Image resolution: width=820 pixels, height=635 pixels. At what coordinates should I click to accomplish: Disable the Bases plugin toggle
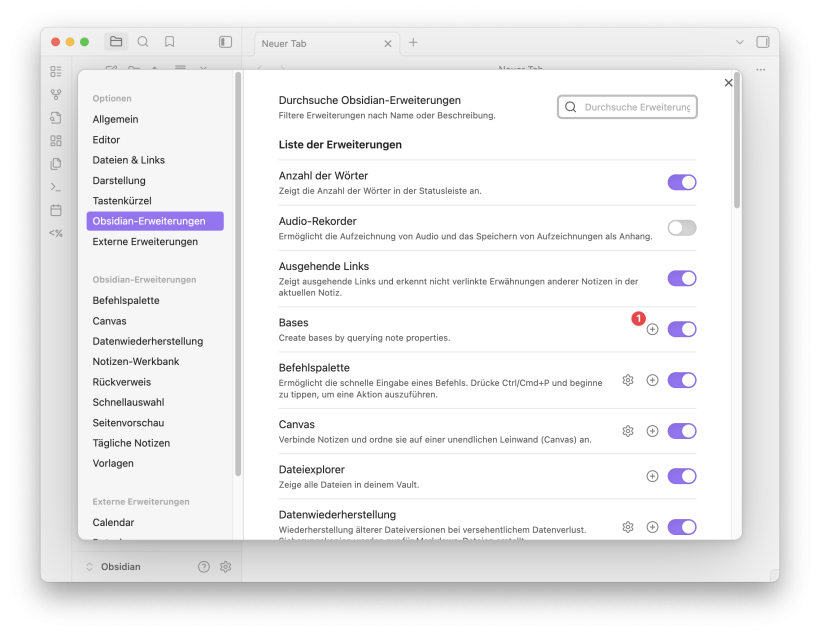(682, 329)
